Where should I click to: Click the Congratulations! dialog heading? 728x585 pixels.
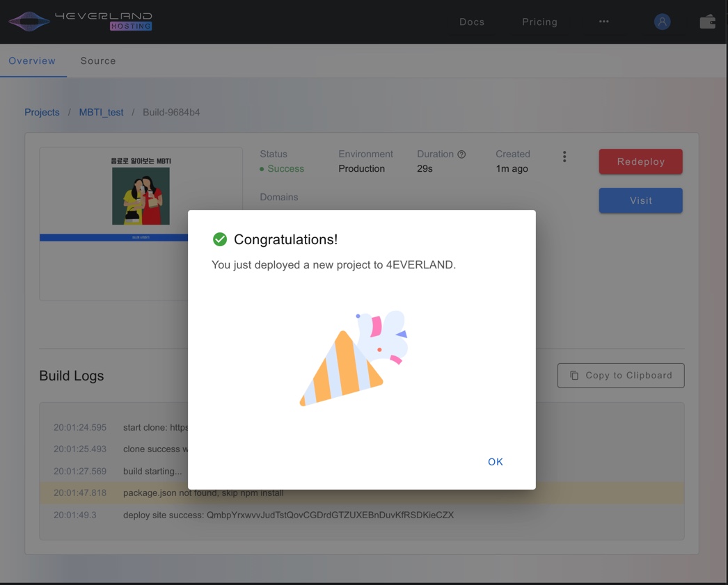[285, 239]
